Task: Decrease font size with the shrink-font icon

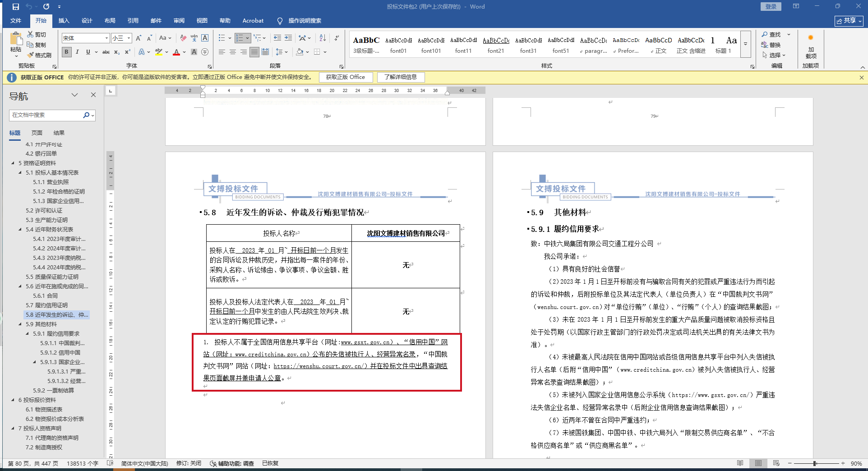Action: pos(149,38)
